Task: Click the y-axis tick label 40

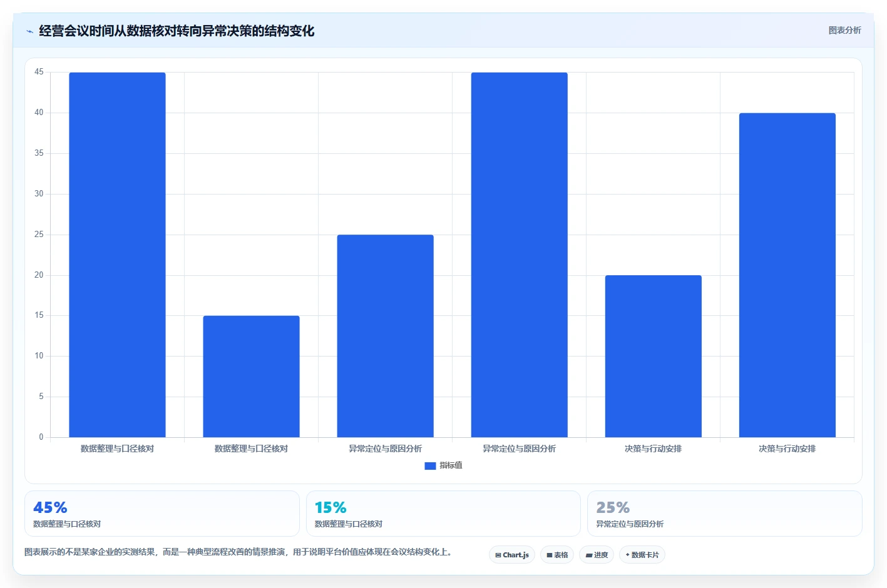Action: coord(39,113)
